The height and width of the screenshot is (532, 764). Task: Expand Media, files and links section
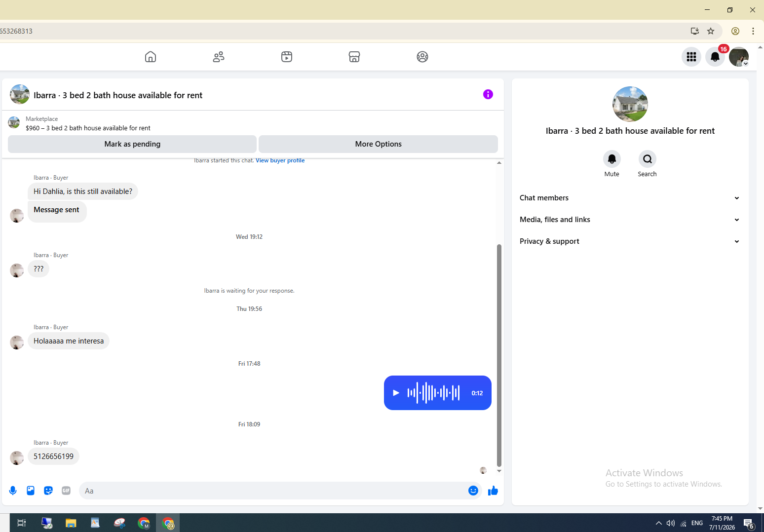click(630, 220)
